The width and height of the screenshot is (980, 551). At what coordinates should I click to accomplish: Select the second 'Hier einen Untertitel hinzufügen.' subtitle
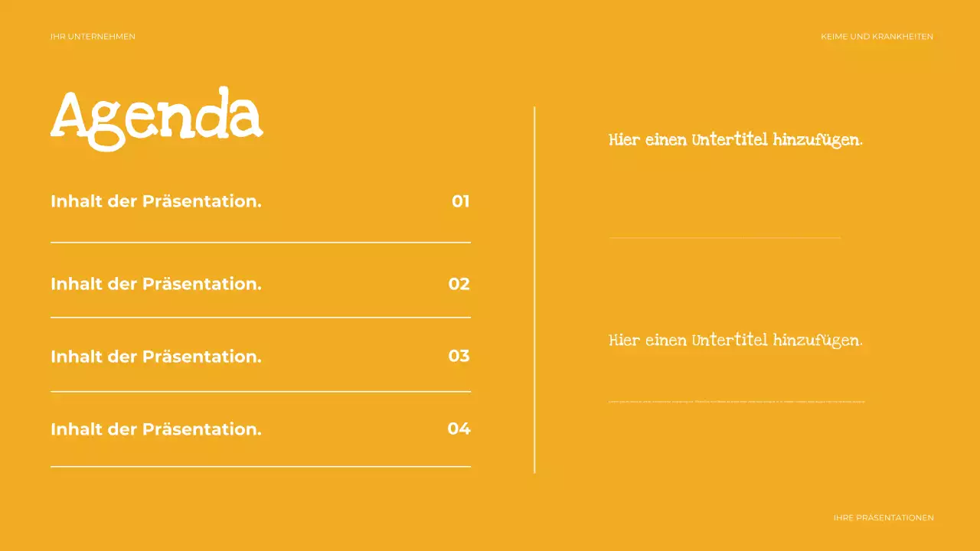(x=735, y=341)
